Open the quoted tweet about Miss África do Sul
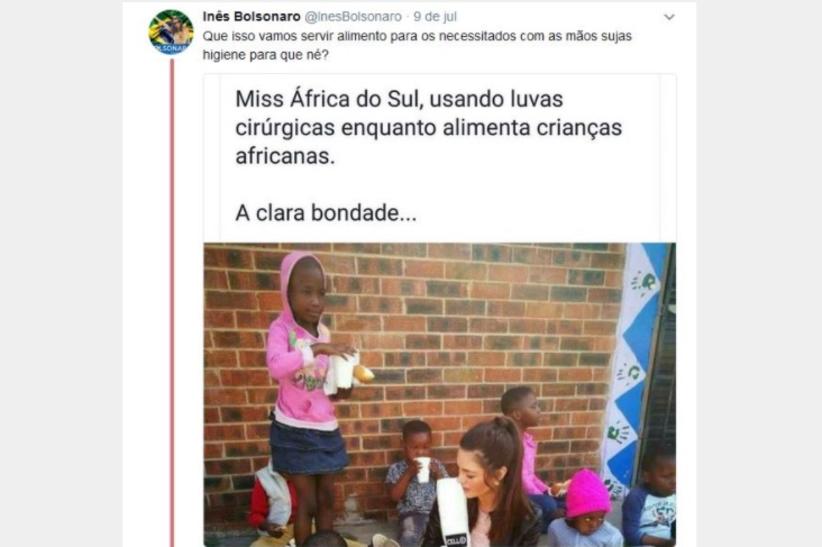 (440, 157)
